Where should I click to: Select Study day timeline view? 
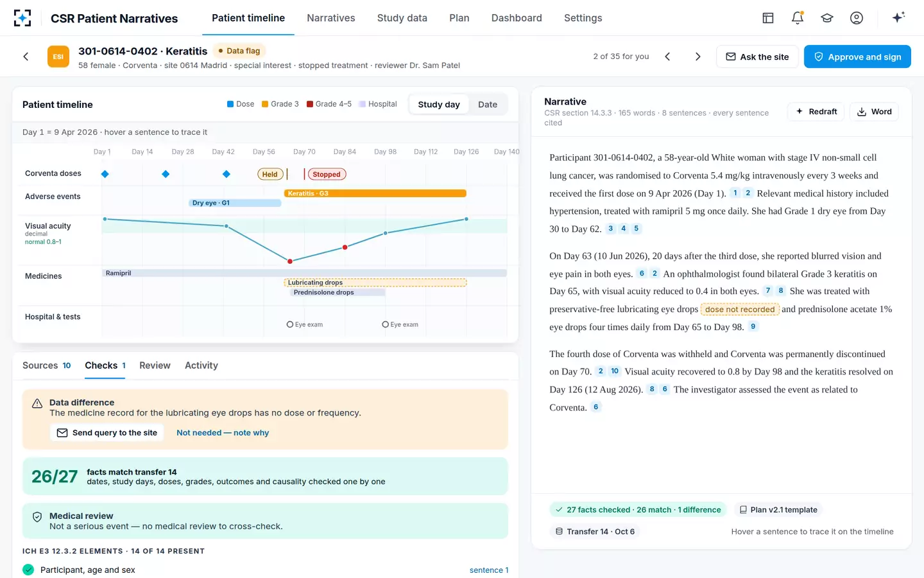coord(439,105)
